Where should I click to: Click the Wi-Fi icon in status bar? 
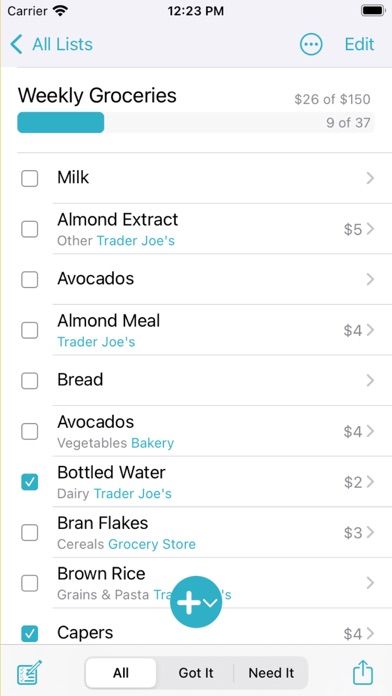coord(59,11)
